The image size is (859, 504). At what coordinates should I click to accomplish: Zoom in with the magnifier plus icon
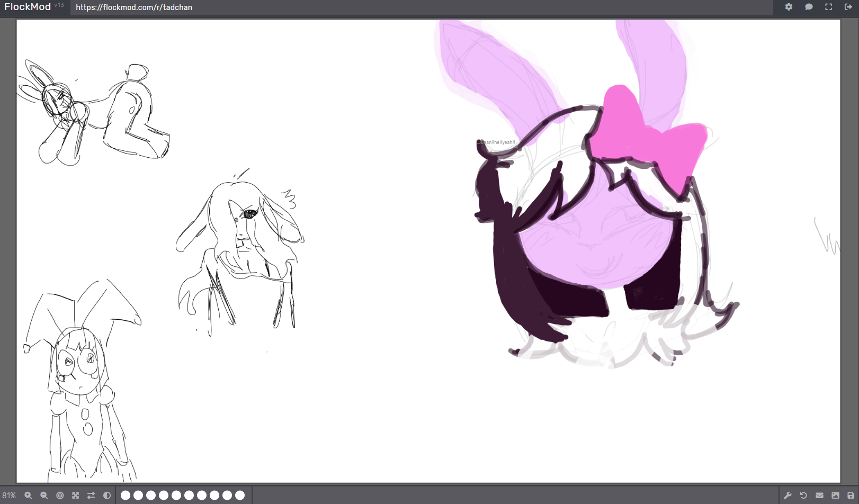(28, 496)
